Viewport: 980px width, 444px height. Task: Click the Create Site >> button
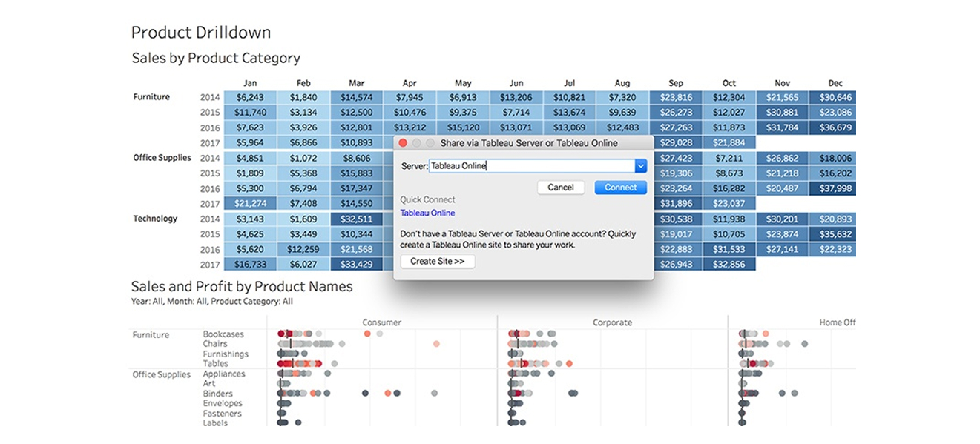(x=437, y=262)
